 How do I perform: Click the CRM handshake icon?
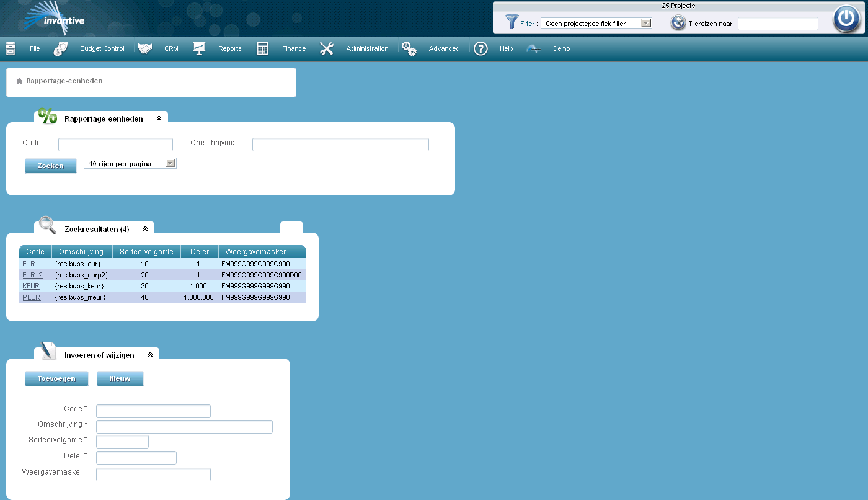pyautogui.click(x=145, y=48)
